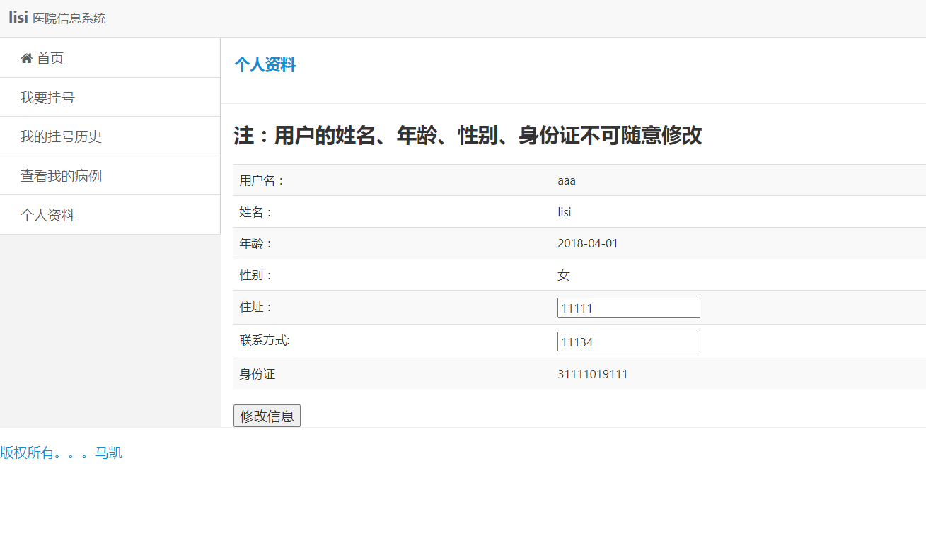Select the name value lisi in table
926x560 pixels.
[565, 212]
